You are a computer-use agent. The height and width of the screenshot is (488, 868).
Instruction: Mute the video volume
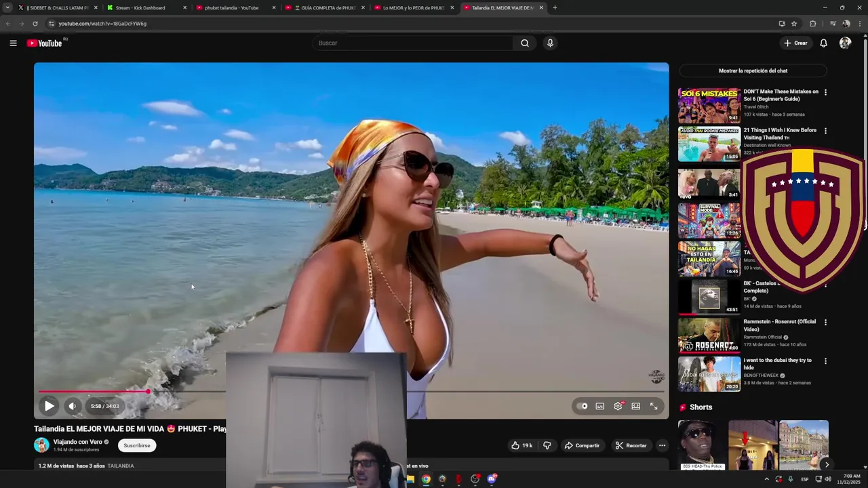[x=72, y=406]
